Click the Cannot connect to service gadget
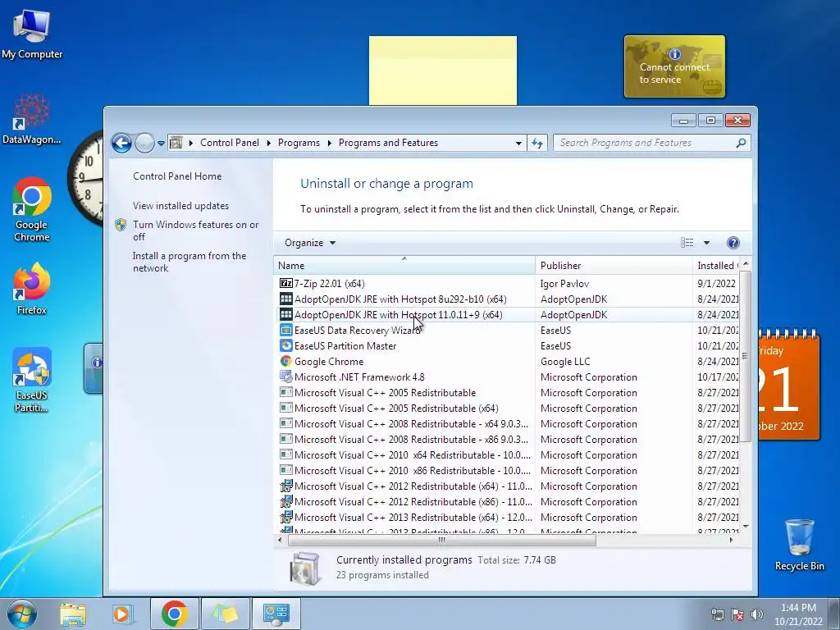This screenshot has width=840, height=630. (x=674, y=66)
